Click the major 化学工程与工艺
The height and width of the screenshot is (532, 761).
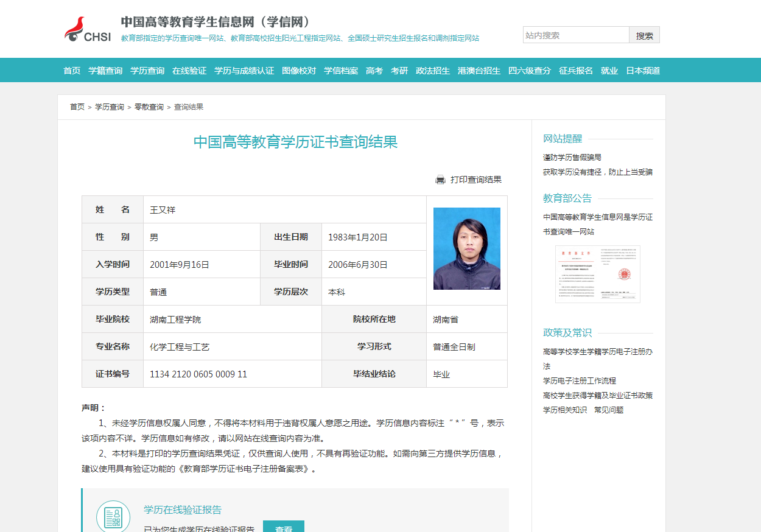tap(180, 347)
